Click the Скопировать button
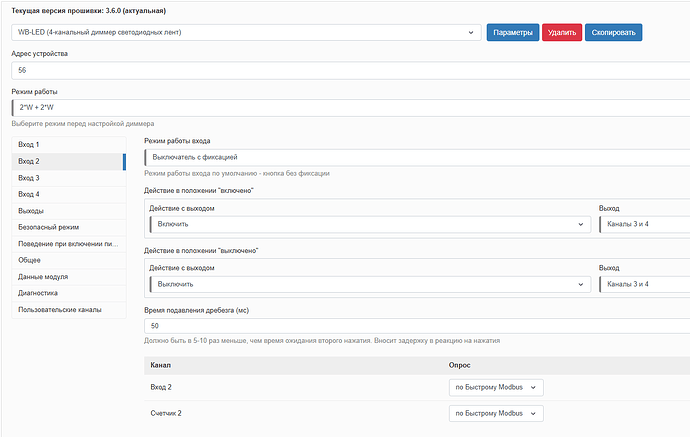 pos(613,33)
